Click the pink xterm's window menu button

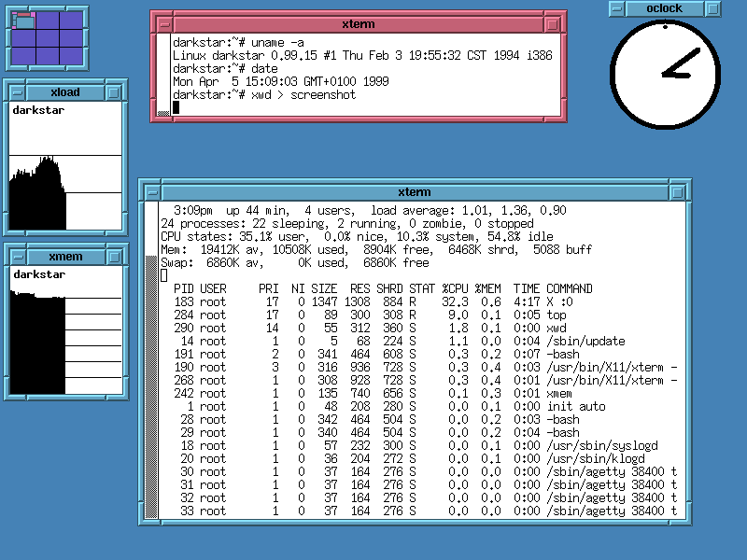pyautogui.click(x=163, y=24)
